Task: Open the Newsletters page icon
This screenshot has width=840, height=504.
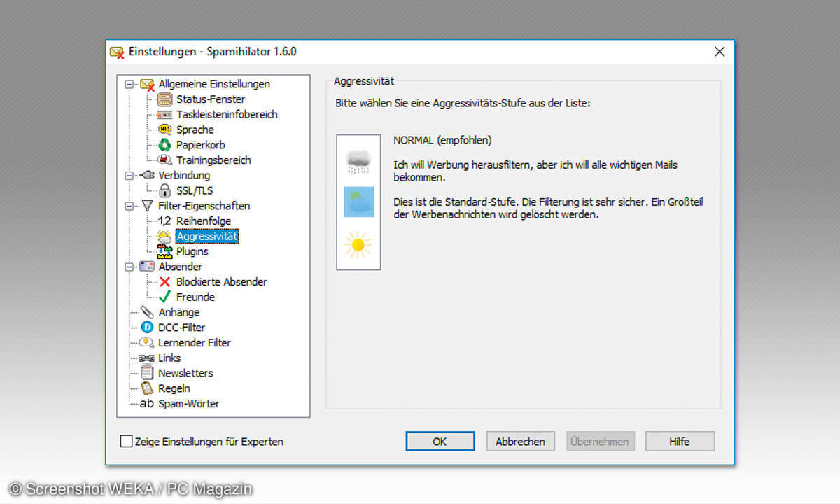Action: [147, 373]
